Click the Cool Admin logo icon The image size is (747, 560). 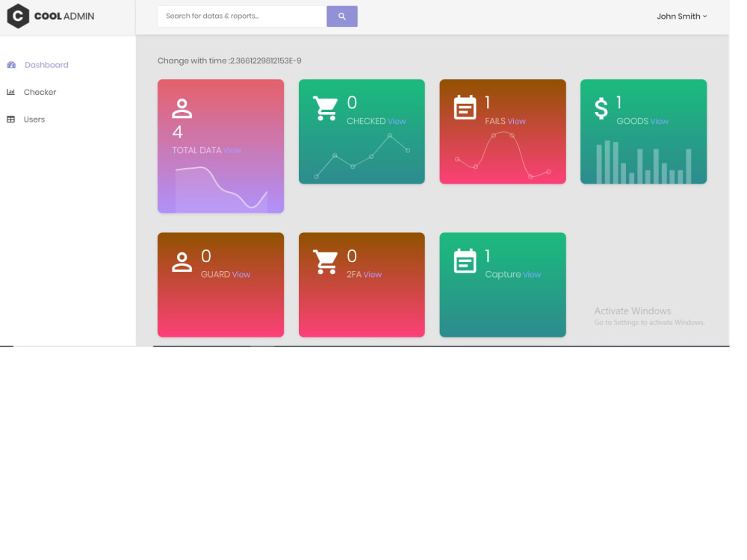[18, 16]
